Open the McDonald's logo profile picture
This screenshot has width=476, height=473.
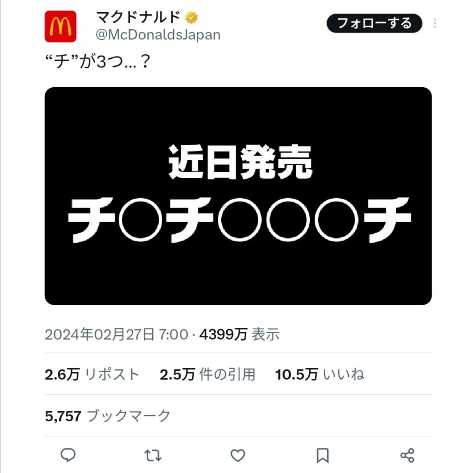60,27
